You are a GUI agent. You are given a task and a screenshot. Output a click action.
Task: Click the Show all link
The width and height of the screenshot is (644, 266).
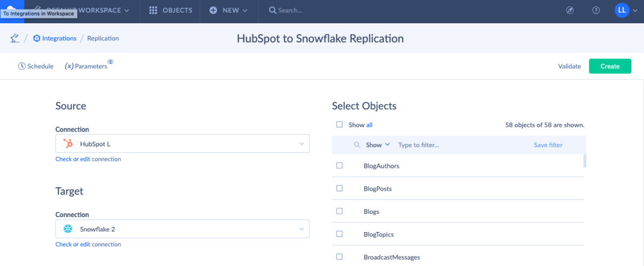[369, 125]
